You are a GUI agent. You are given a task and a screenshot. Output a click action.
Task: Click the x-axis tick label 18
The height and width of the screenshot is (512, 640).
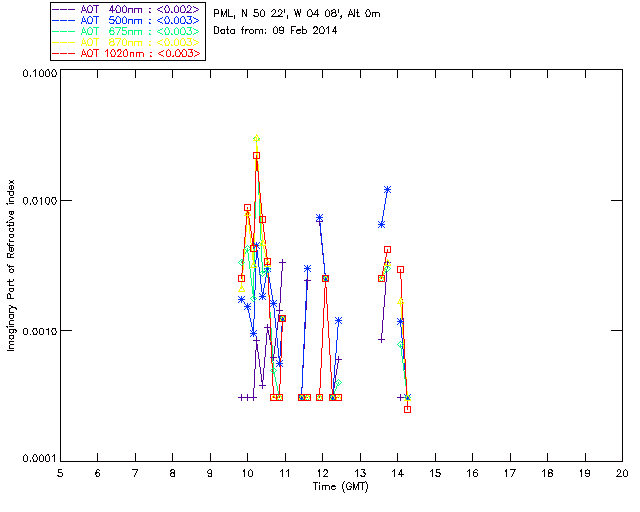tap(547, 473)
